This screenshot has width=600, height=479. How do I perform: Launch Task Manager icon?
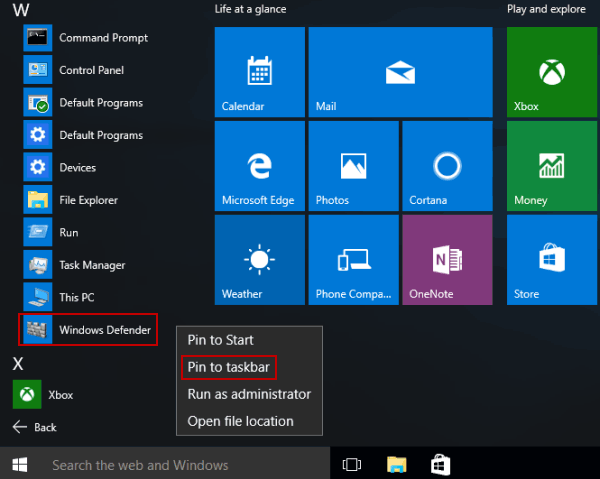38,265
